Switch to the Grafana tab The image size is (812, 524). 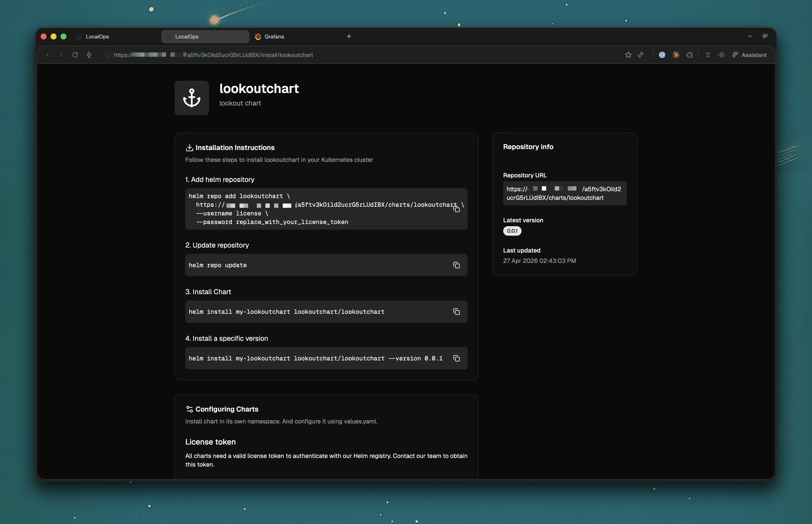295,36
